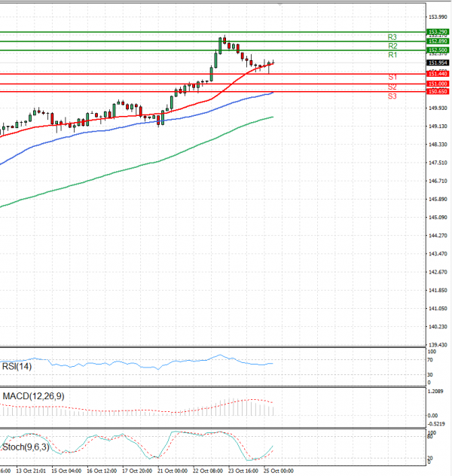Click the 144.270 price axis value
Screen dimensions: 452x476
pyautogui.click(x=438, y=236)
